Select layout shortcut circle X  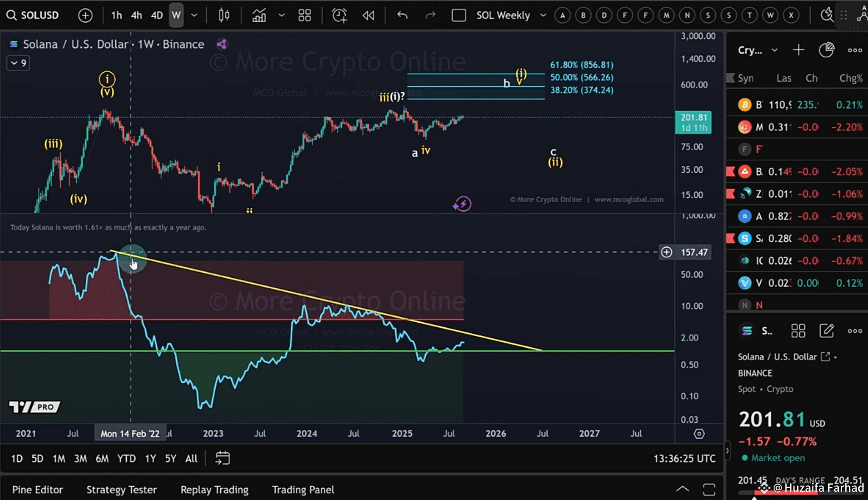tap(791, 15)
